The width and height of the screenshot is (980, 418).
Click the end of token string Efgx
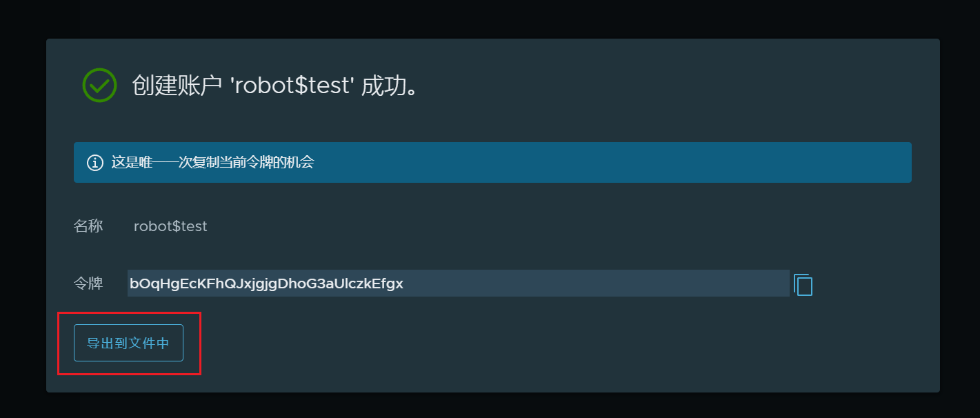coord(388,283)
